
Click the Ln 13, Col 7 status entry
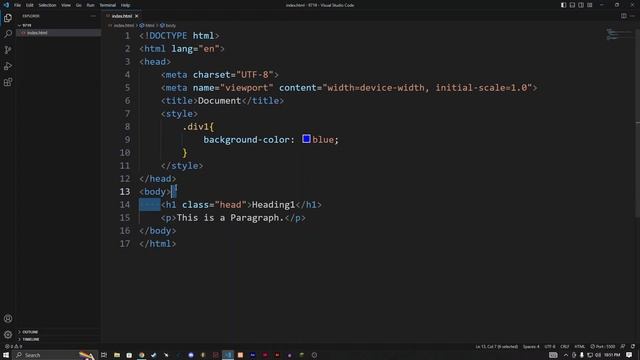click(496, 347)
